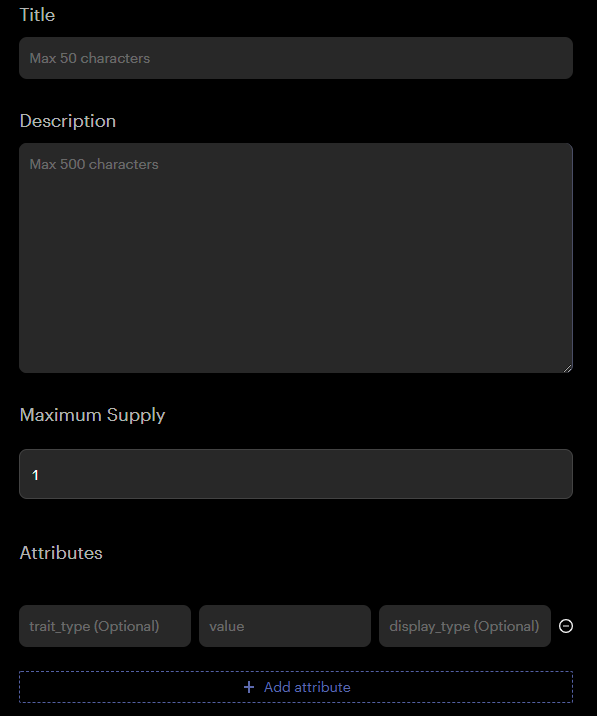Click the "Add attribute" link text

click(307, 687)
